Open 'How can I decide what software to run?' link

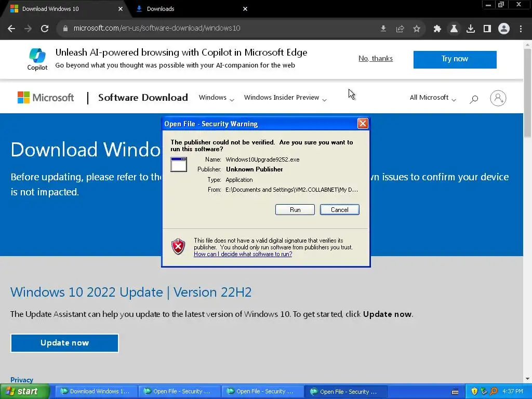243,254
